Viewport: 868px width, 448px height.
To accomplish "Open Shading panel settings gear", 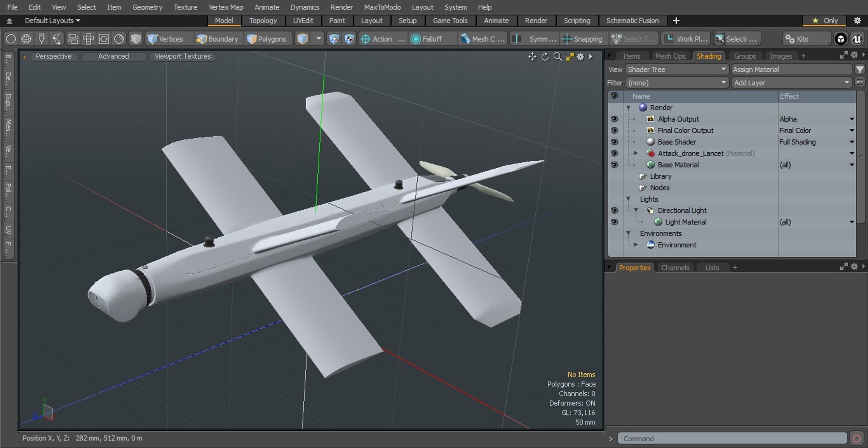I will tap(854, 55).
